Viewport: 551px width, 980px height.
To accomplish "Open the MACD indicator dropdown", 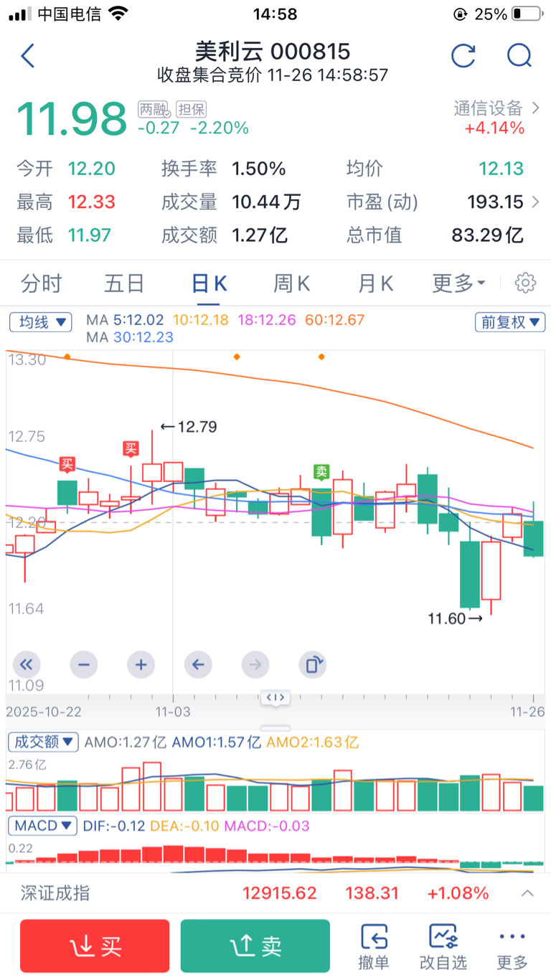I will coord(43,826).
